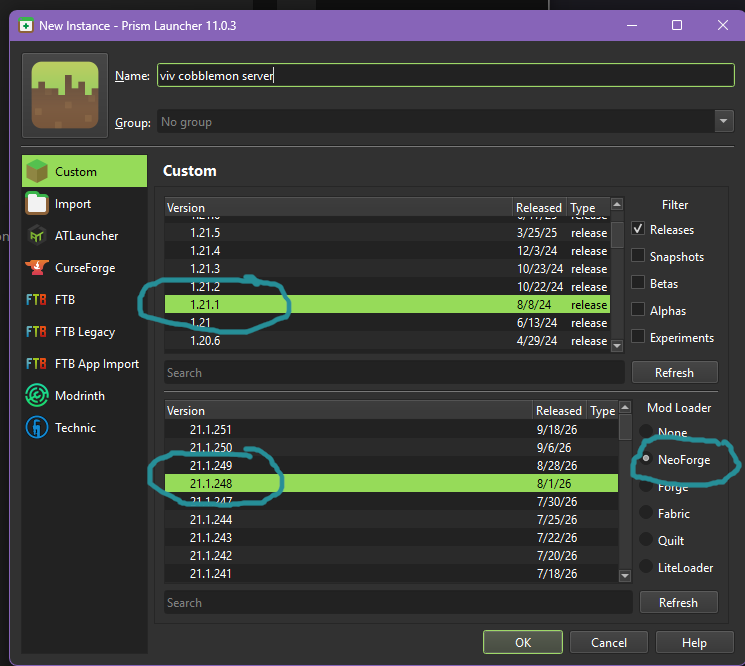Focus the Minecraft version Search field
Image resolution: width=745 pixels, height=666 pixels.
[394, 372]
